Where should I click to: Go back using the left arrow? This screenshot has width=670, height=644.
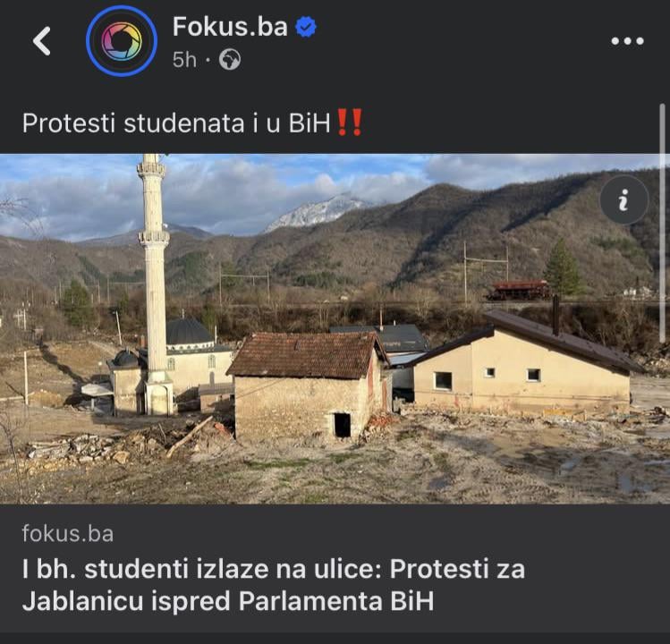pos(42,41)
